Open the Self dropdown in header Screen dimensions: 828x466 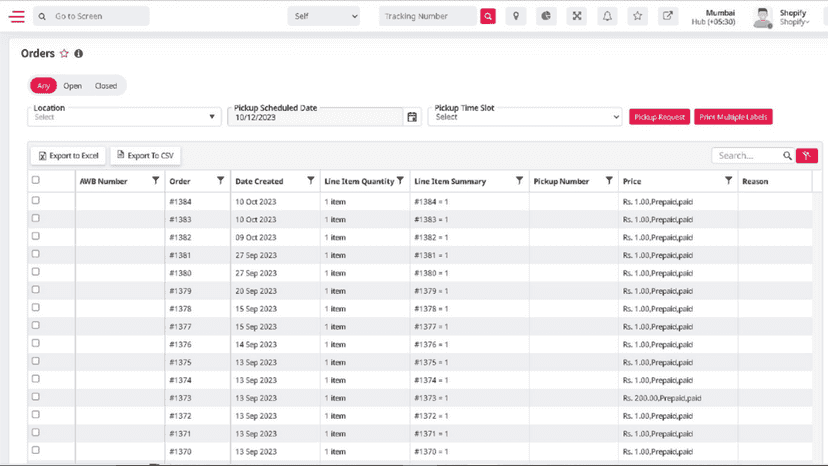pos(324,16)
